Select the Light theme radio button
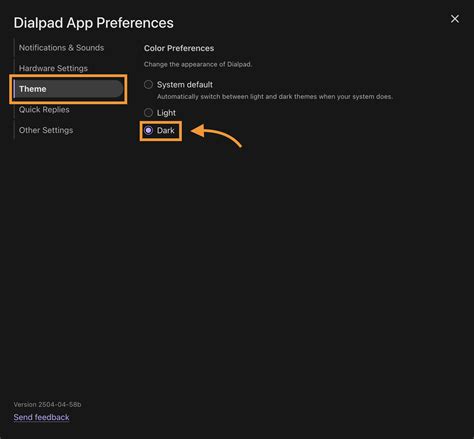 [148, 113]
